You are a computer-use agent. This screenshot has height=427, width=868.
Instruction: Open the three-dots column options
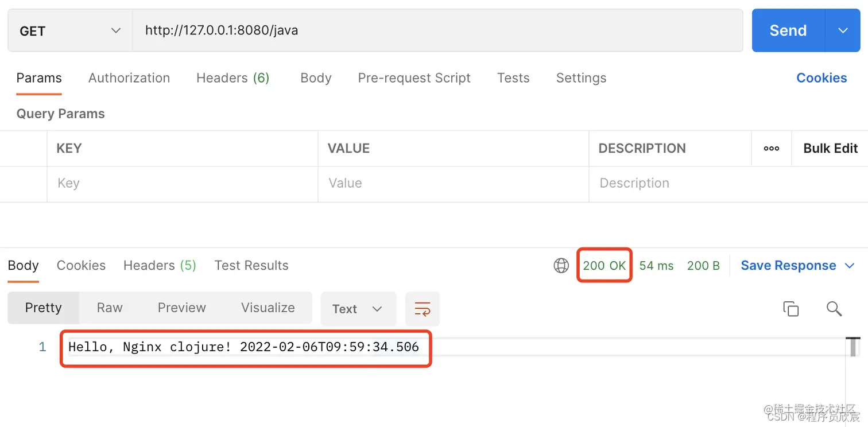click(x=771, y=148)
